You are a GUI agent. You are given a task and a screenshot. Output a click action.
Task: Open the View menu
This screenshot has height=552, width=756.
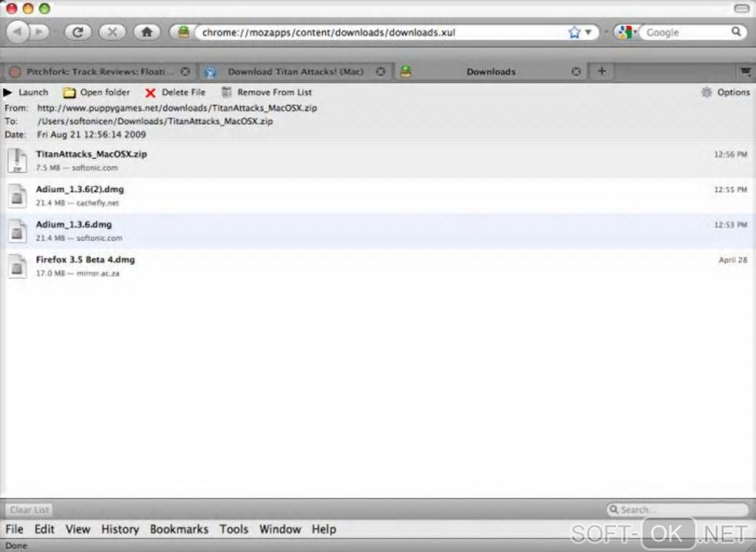tap(78, 529)
